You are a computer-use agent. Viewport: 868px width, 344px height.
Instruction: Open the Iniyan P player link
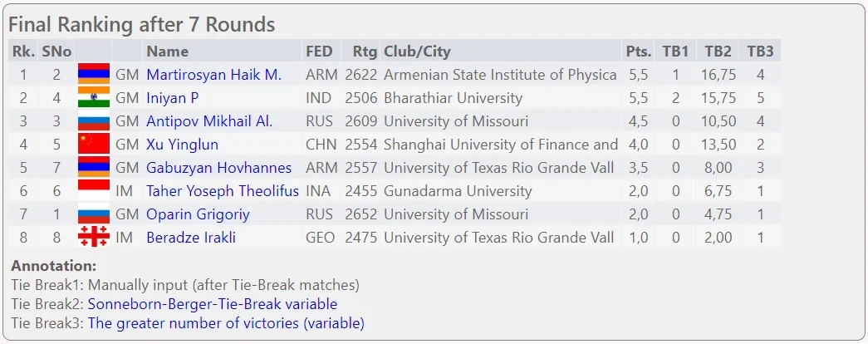[x=172, y=98]
